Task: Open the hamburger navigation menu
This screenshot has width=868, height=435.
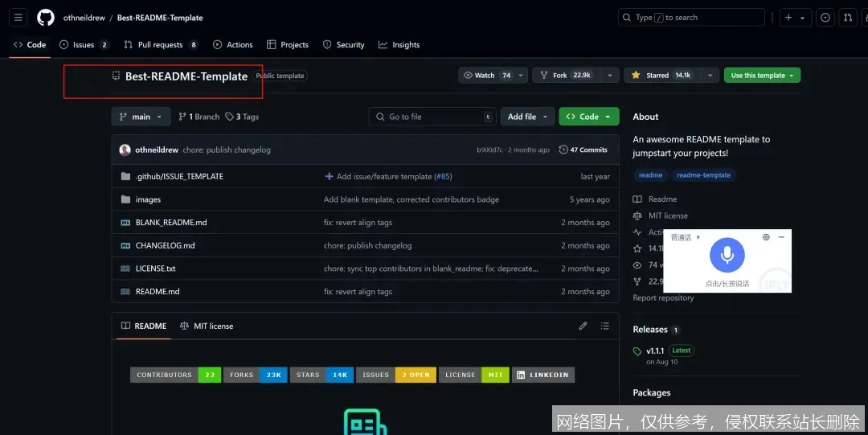Action: 18,18
